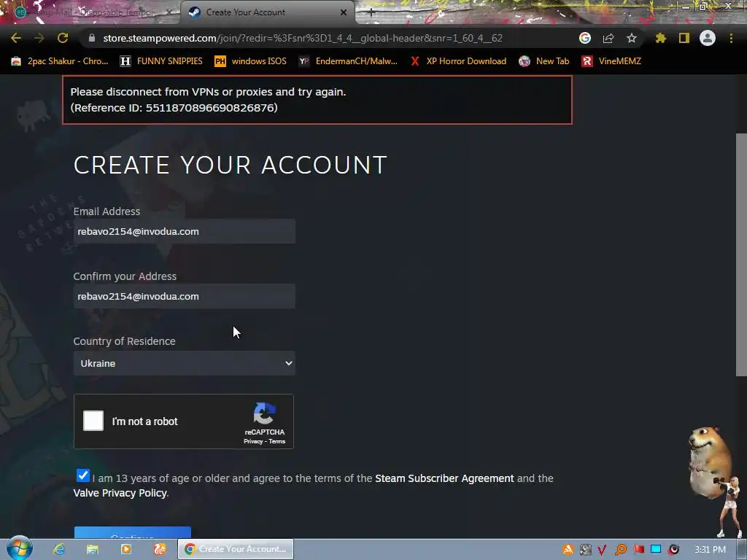
Task: Launch Internet Explorer from taskbar
Action: click(59, 549)
